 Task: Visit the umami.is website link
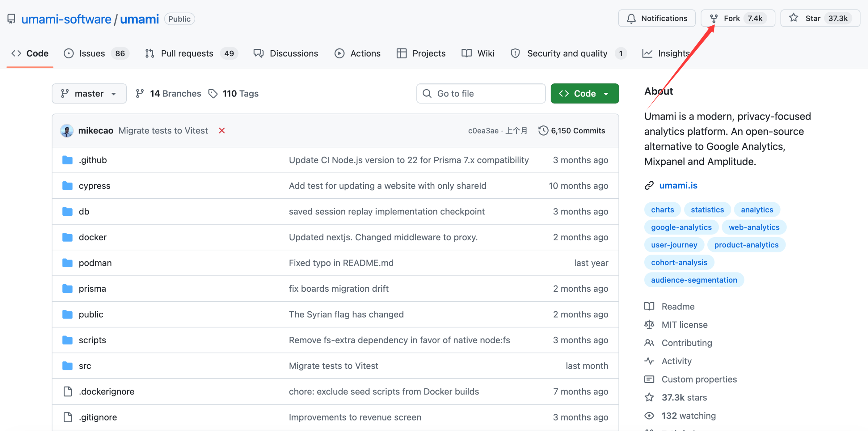(678, 186)
